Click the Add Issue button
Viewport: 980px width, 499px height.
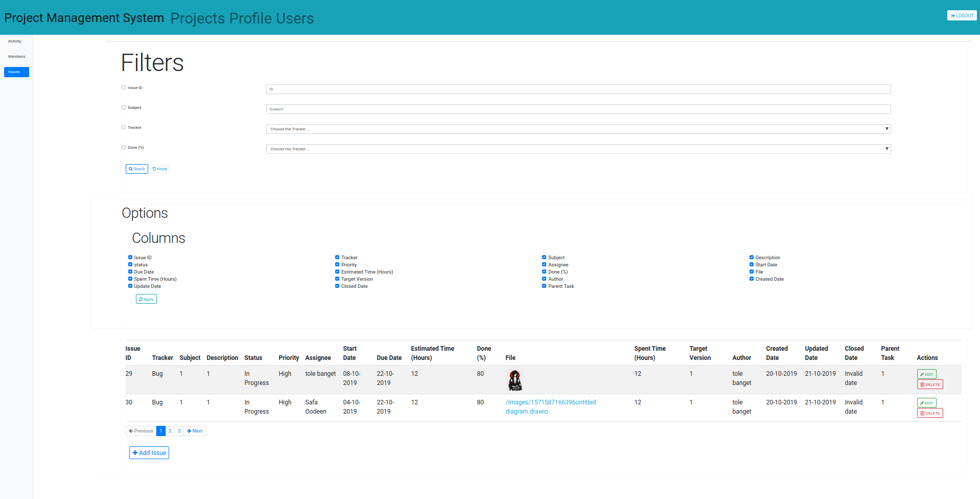[149, 453]
